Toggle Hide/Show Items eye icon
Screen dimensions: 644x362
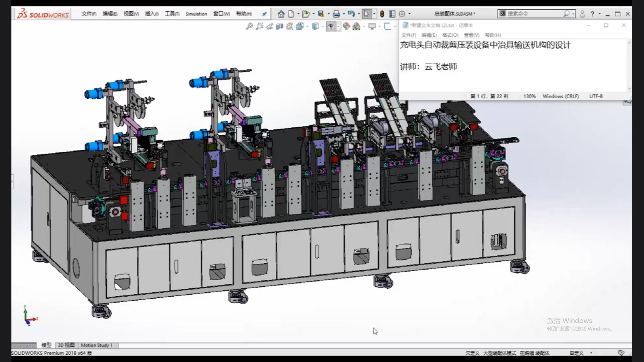click(x=331, y=26)
